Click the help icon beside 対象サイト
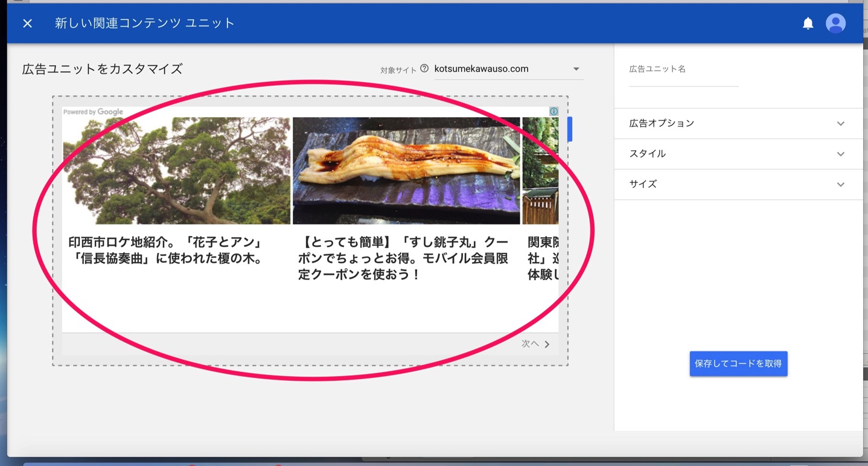This screenshot has width=868, height=466. (x=424, y=69)
